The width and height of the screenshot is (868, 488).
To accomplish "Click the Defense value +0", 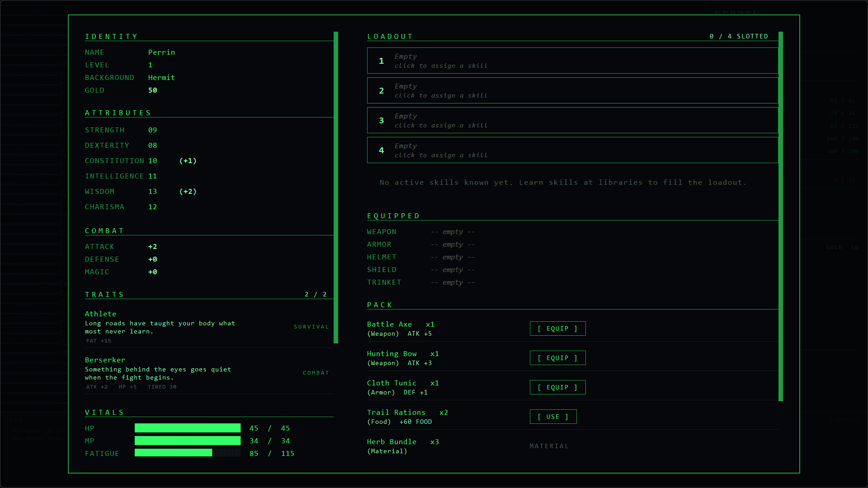I will point(153,259).
